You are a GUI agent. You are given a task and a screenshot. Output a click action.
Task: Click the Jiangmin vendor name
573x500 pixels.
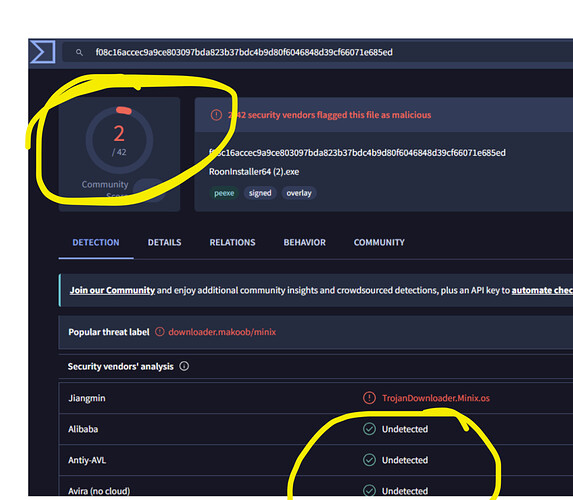tap(87, 398)
